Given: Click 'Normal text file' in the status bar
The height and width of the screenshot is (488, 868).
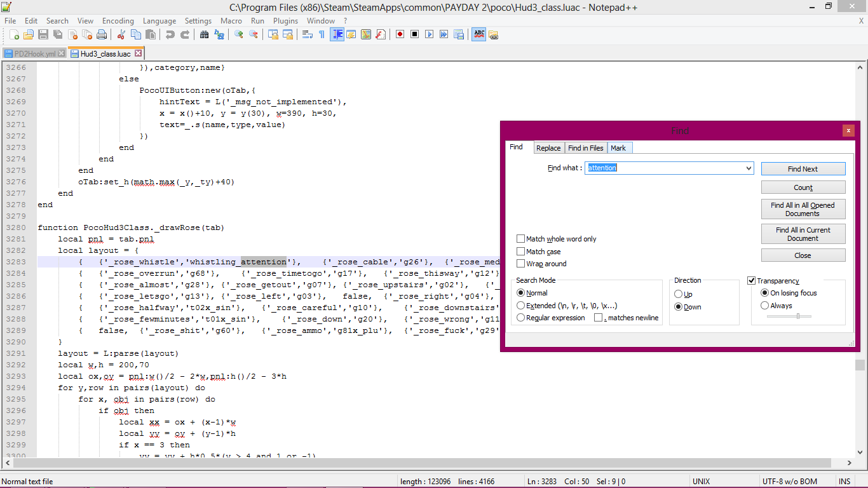Looking at the screenshot, I should (x=28, y=482).
